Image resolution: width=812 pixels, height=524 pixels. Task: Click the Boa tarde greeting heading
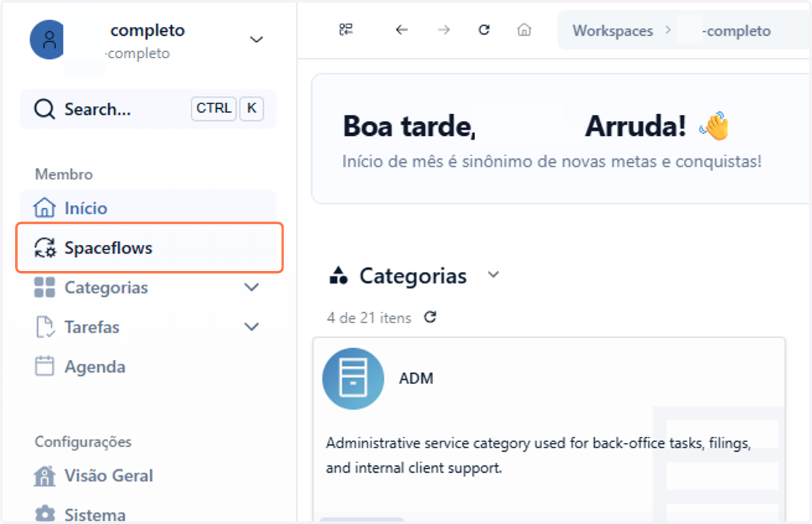coord(514,126)
